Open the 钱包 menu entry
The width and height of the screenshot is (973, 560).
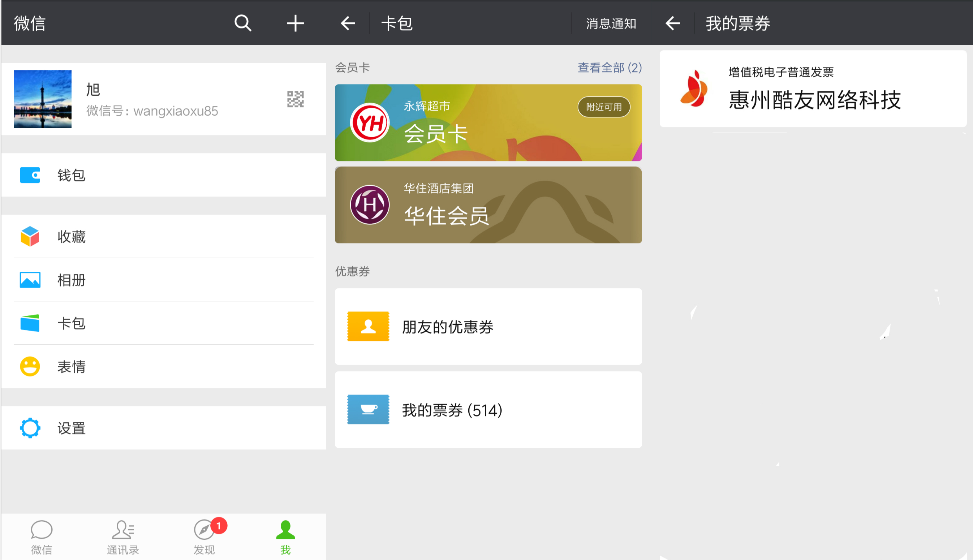coord(164,175)
